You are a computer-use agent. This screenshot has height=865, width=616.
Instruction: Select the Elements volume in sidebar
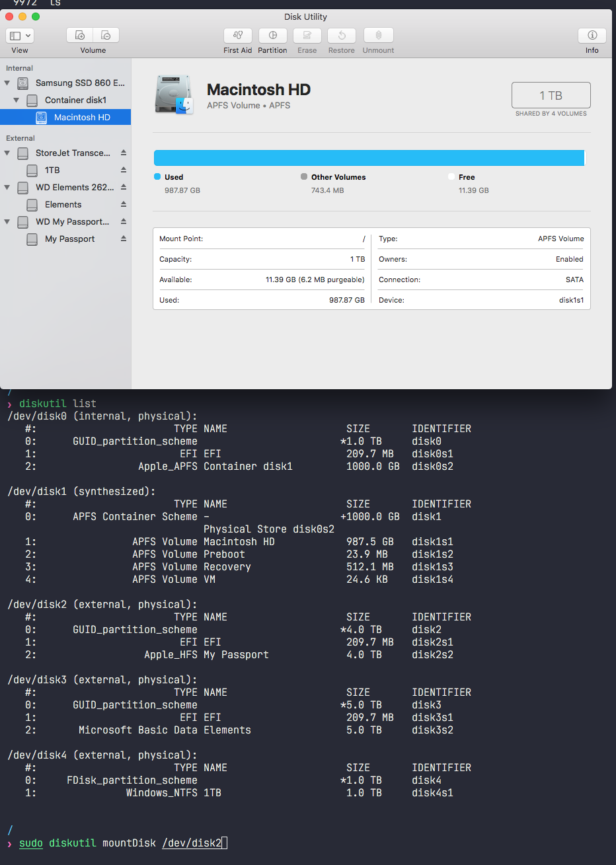coord(63,205)
